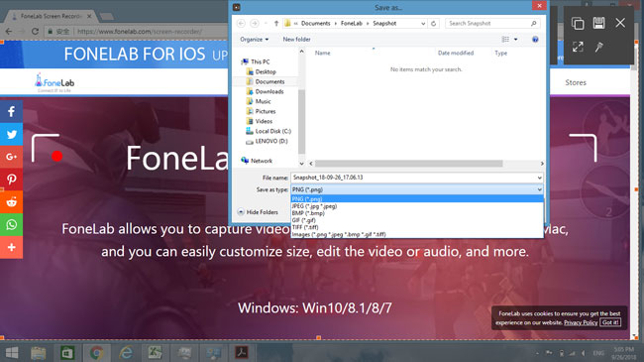Select Downloads in navigation tree
This screenshot has height=362, width=644.
pyautogui.click(x=269, y=91)
